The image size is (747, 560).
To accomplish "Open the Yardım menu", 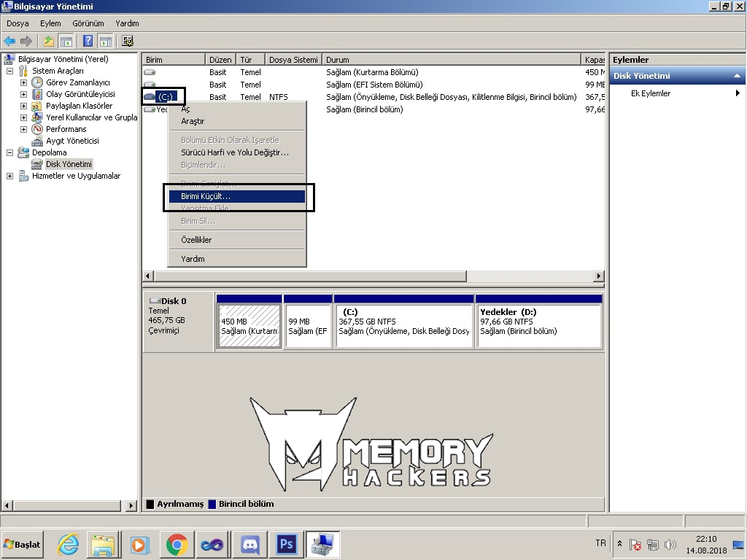I will (x=127, y=23).
